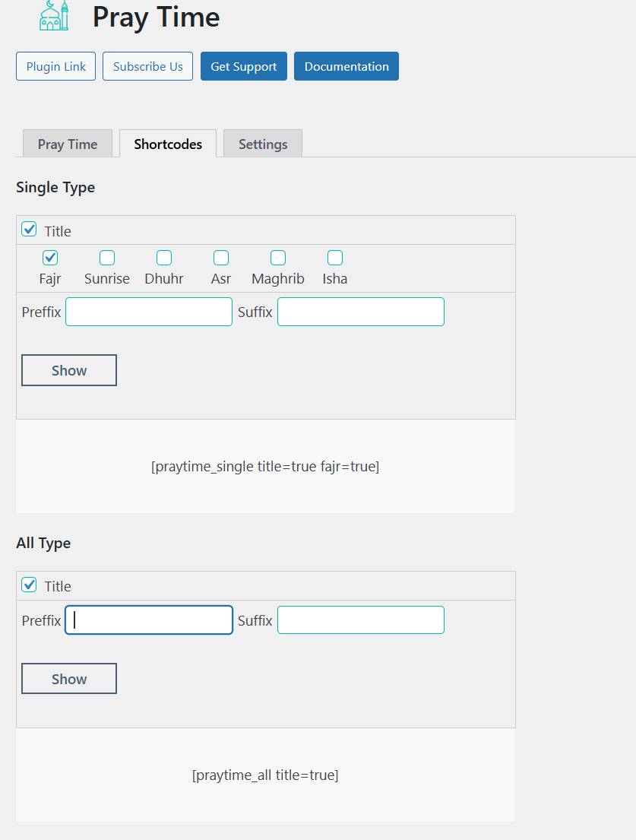
Task: Uncheck Title in All Type section
Action: (x=29, y=585)
